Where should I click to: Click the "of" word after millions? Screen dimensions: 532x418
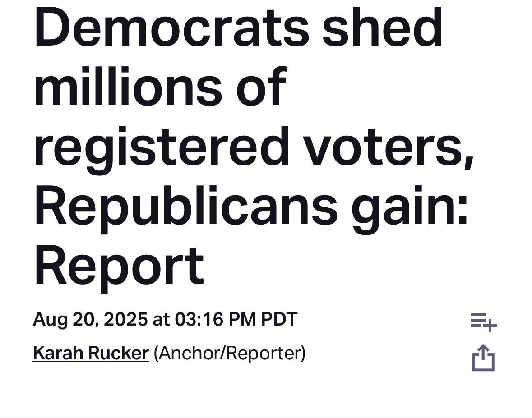(x=262, y=86)
